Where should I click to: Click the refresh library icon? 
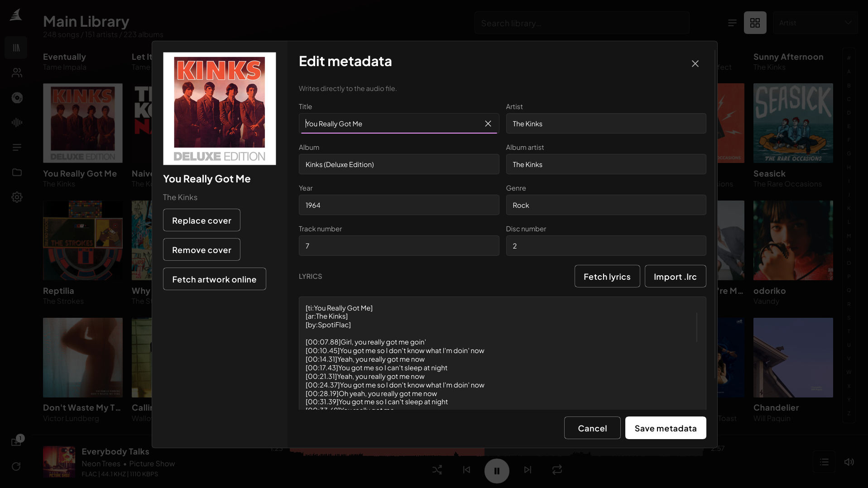16,466
